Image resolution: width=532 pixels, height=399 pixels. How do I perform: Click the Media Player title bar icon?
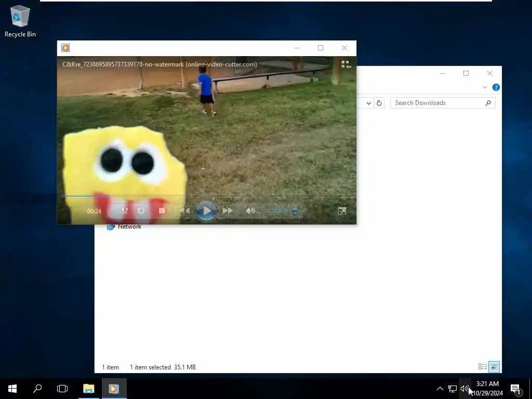65,48
